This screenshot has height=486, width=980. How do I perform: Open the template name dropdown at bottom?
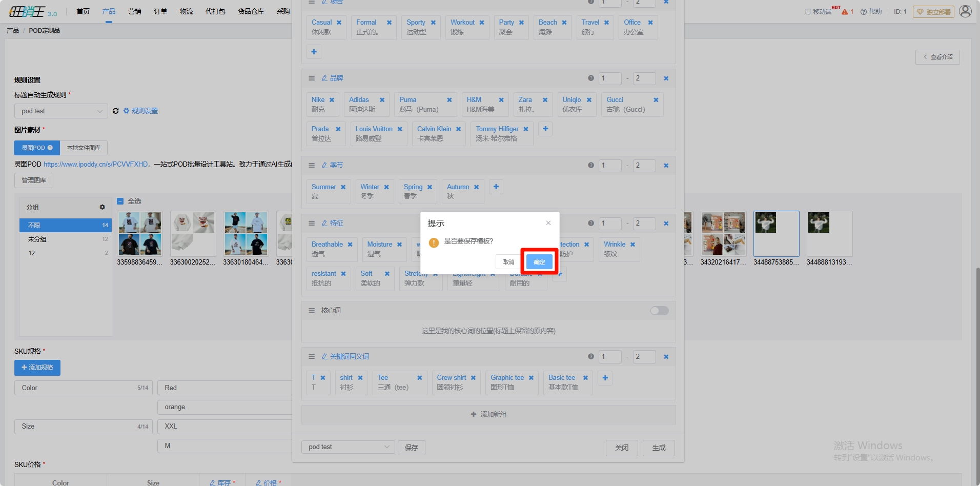tap(348, 447)
